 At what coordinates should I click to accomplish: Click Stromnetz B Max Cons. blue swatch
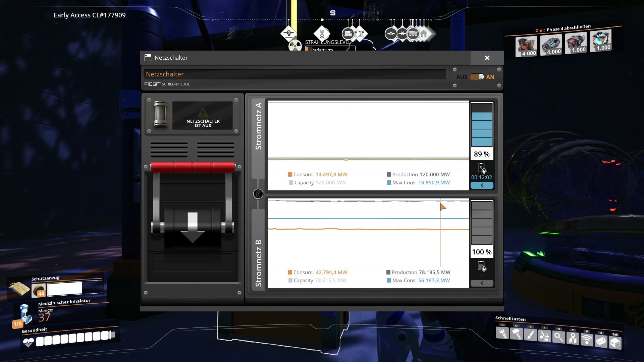click(x=389, y=281)
